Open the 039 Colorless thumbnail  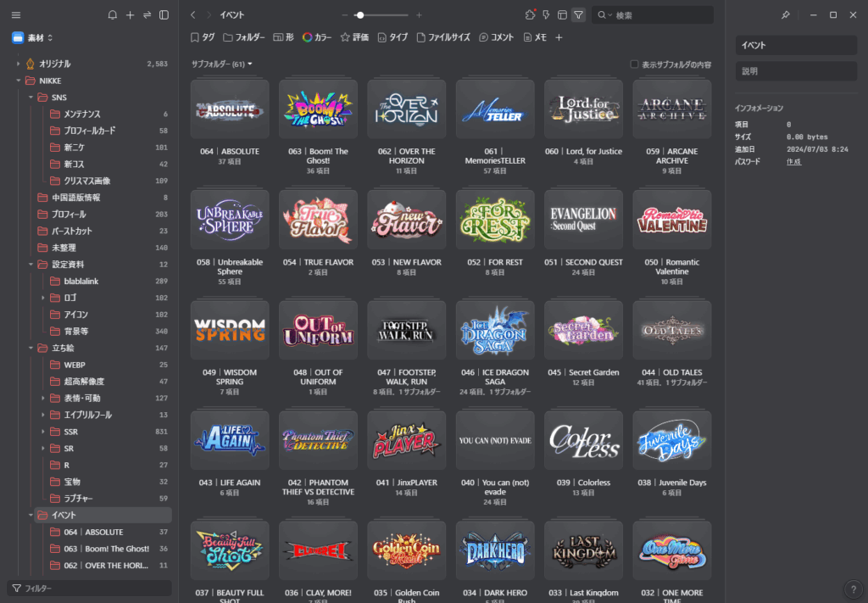tap(583, 440)
